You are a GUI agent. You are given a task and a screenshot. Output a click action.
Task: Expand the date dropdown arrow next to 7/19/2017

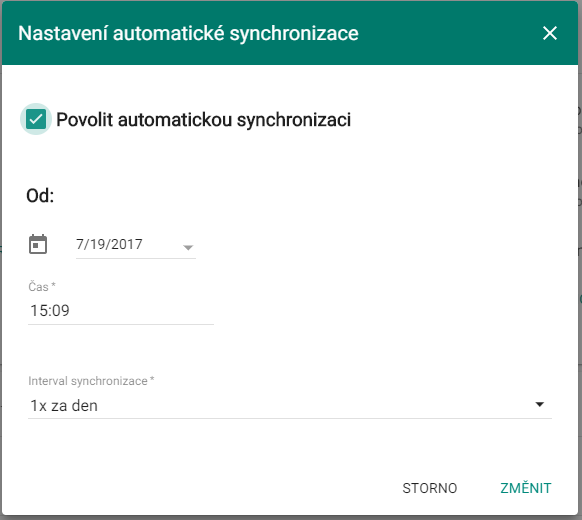coord(188,247)
